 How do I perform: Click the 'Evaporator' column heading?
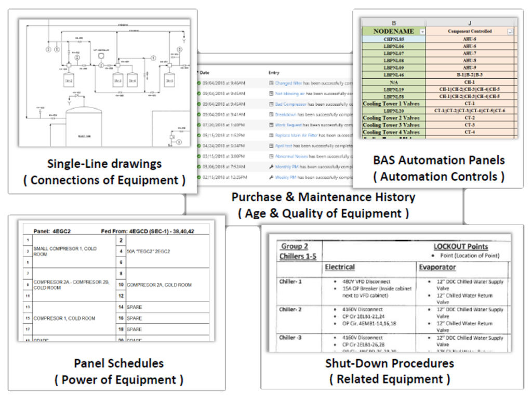[x=437, y=267]
